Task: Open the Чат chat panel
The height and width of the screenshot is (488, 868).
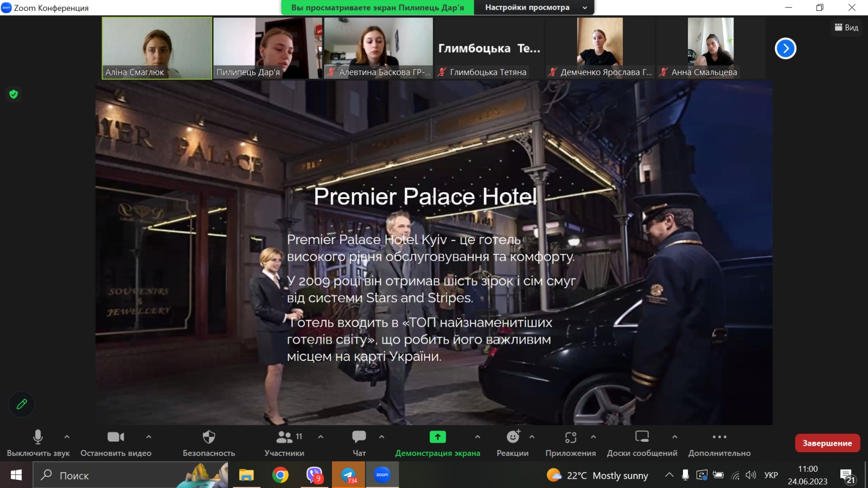Action: (x=359, y=443)
